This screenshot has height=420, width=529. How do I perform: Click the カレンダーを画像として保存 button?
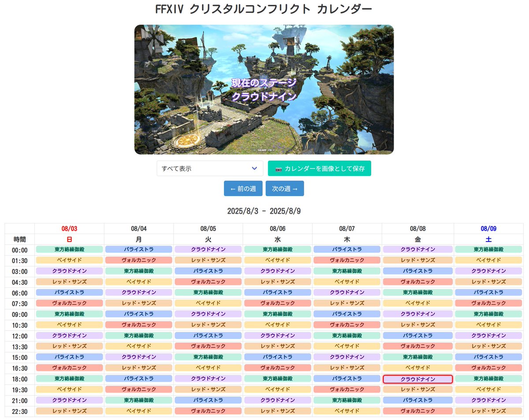tap(320, 168)
